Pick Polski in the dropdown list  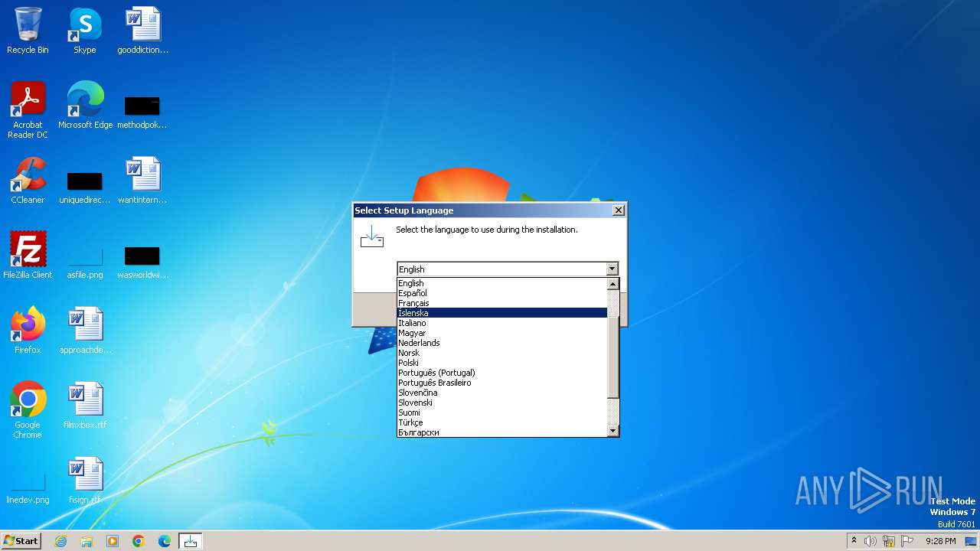(501, 363)
